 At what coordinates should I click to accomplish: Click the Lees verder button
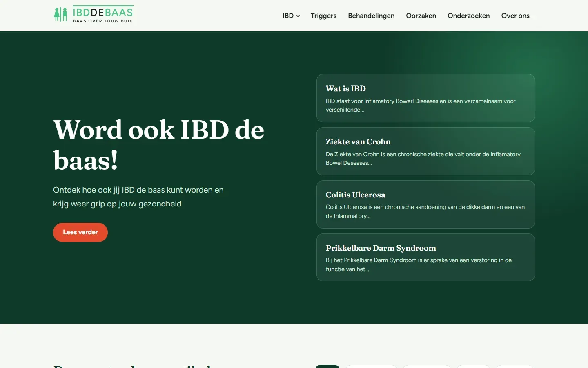coord(80,232)
